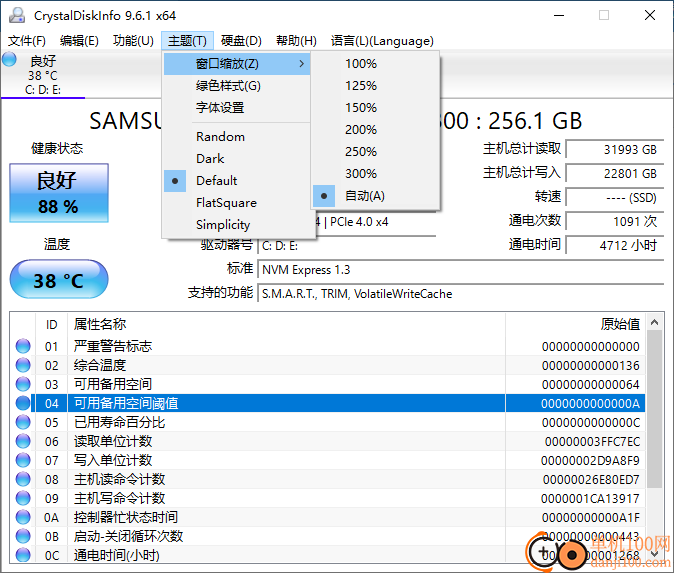Select the 良好 38 °C drive tab

coord(43,75)
